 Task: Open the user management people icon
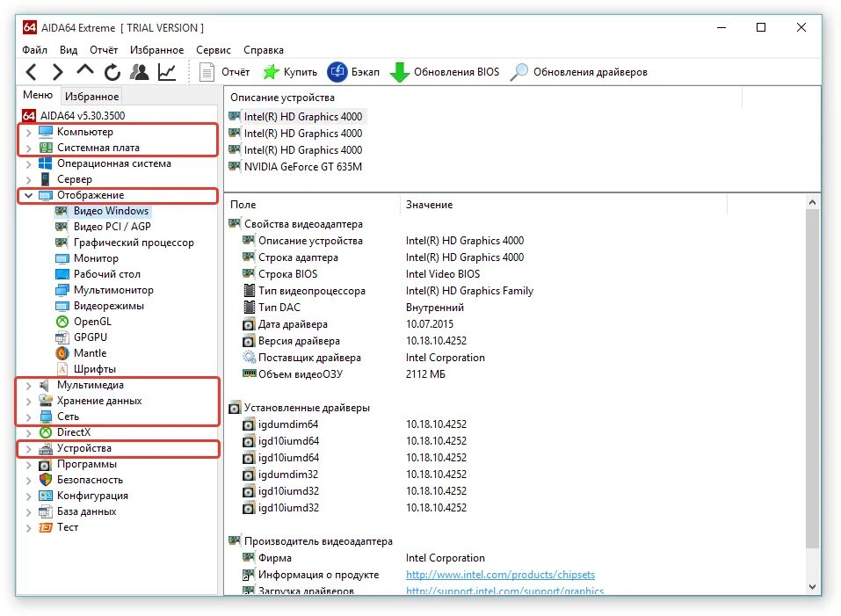[x=140, y=72]
